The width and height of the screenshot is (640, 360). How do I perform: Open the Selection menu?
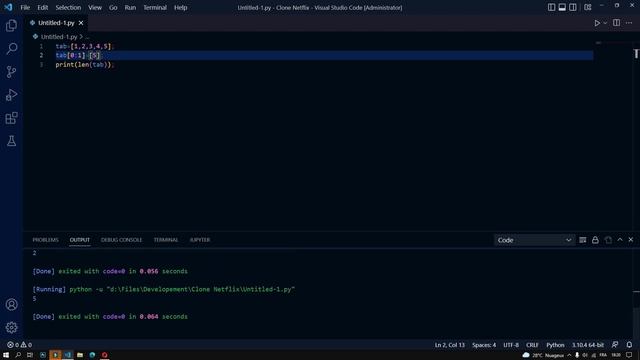pyautogui.click(x=68, y=7)
